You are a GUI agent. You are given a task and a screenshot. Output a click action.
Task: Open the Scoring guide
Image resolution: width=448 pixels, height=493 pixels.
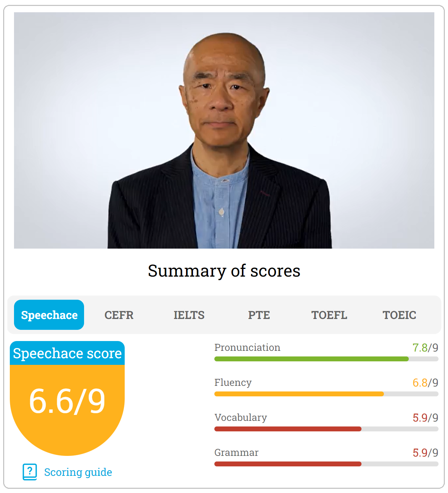click(78, 472)
